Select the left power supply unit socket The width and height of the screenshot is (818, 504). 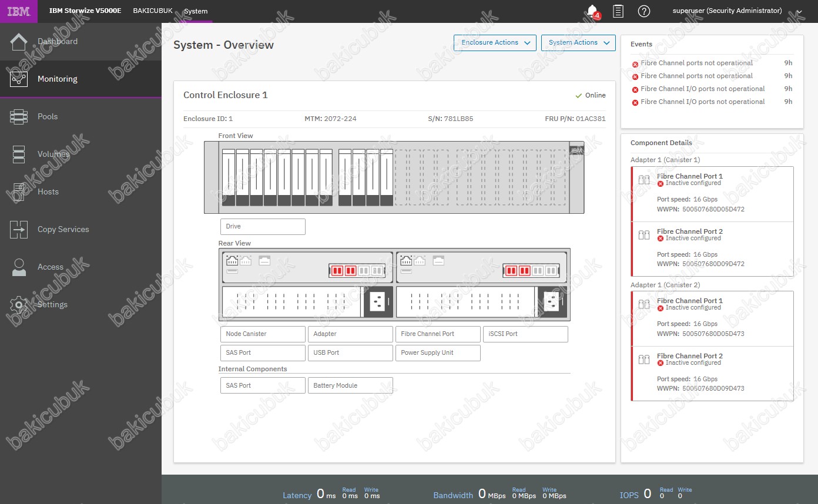[x=377, y=302]
